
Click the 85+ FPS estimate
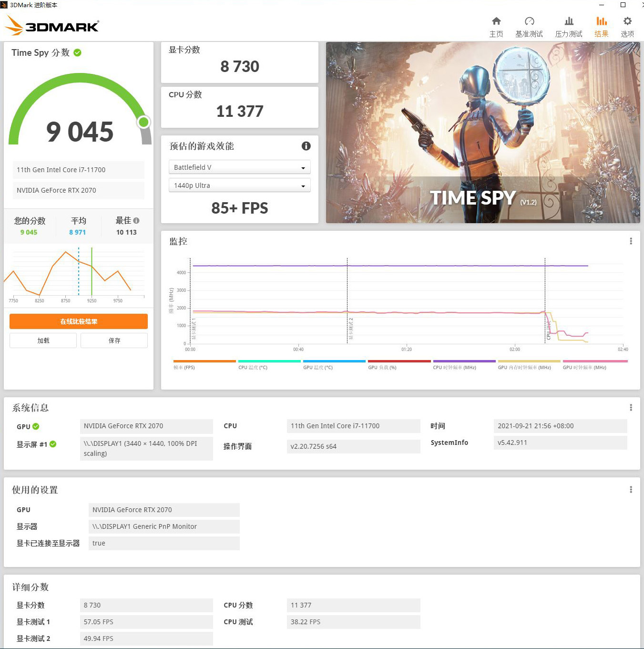pyautogui.click(x=240, y=208)
